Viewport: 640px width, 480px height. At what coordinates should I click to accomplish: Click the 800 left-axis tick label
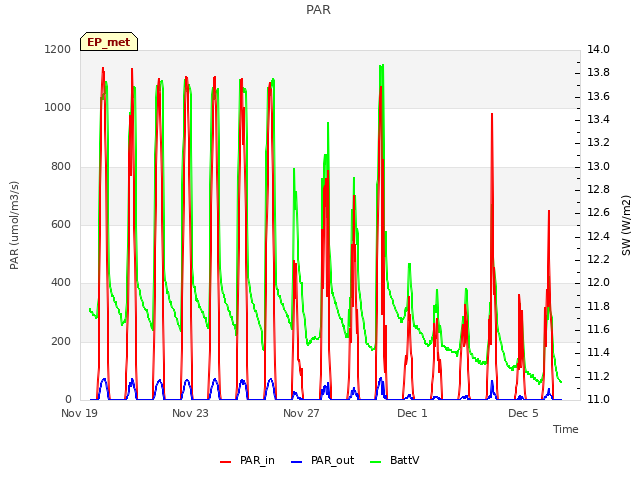[61, 167]
